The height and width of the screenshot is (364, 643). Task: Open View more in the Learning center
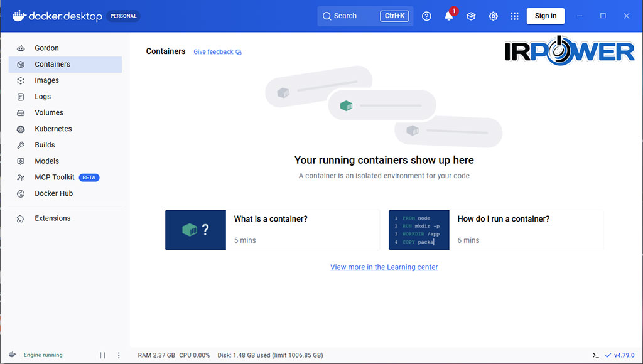coord(384,267)
